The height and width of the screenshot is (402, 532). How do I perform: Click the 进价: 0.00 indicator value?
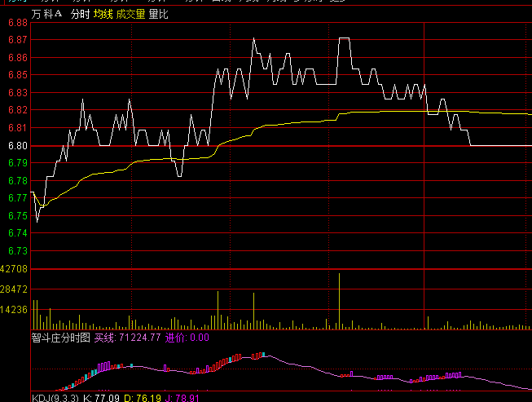(x=187, y=338)
